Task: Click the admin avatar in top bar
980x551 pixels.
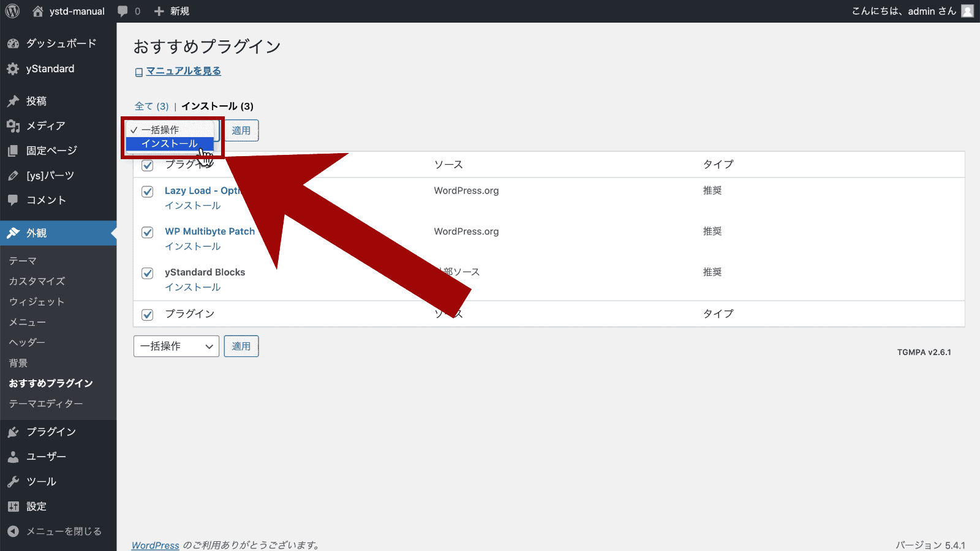Action: (x=967, y=11)
